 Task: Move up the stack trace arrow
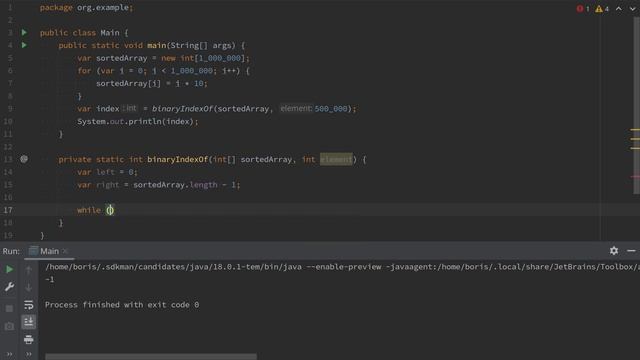pyautogui.click(x=29, y=270)
